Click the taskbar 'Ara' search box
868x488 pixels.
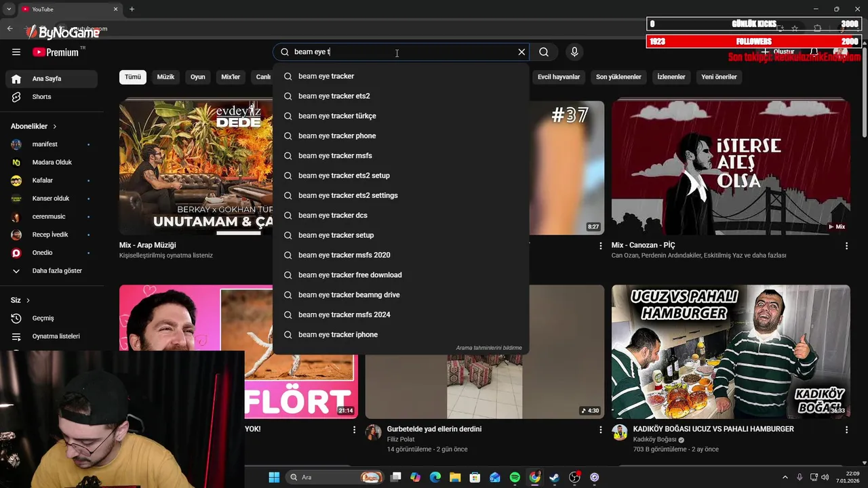336,477
